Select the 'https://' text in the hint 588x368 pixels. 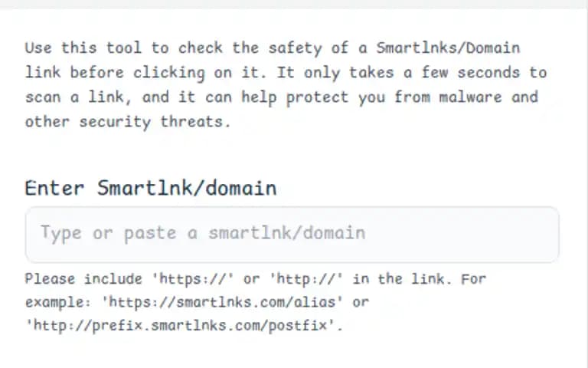click(x=193, y=279)
